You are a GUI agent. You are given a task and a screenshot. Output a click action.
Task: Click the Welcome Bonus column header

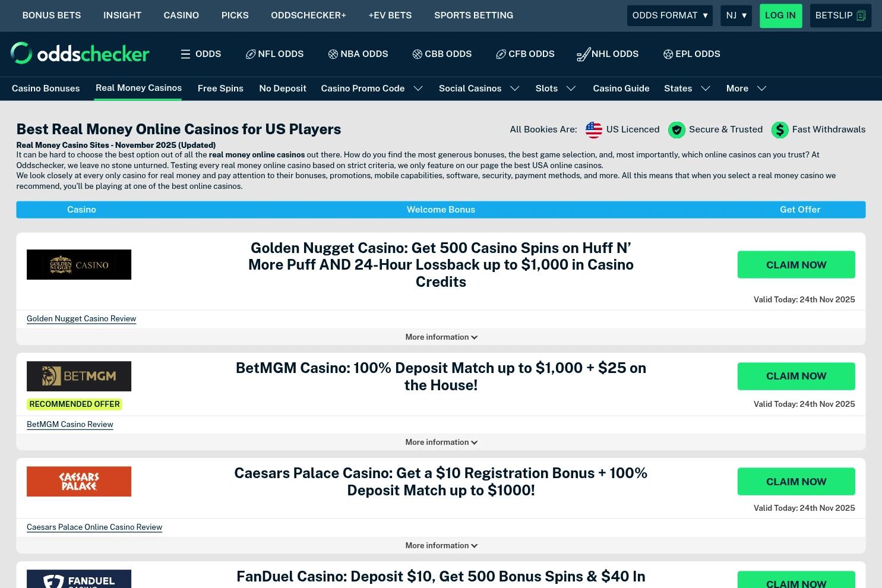pyautogui.click(x=441, y=210)
